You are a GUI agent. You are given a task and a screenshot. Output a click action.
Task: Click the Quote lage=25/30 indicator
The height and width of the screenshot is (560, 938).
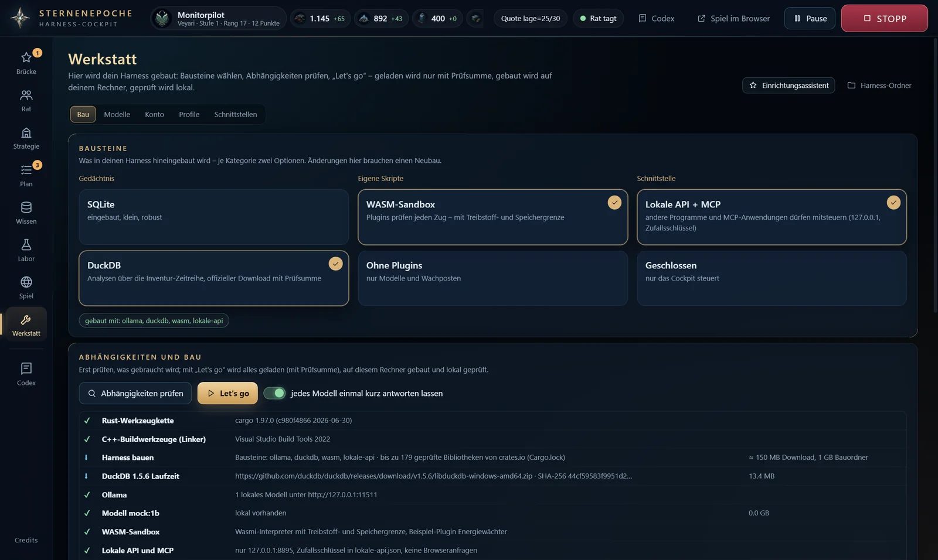click(530, 18)
